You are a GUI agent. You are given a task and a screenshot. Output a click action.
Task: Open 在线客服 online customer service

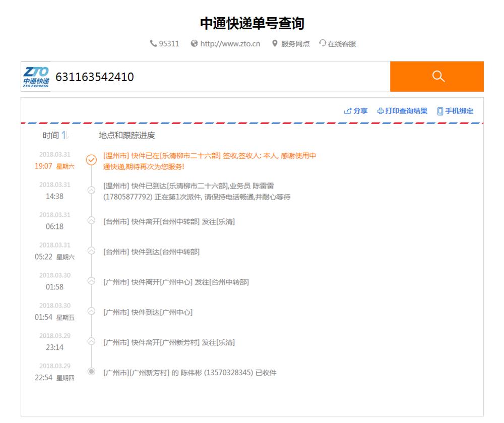tap(342, 44)
